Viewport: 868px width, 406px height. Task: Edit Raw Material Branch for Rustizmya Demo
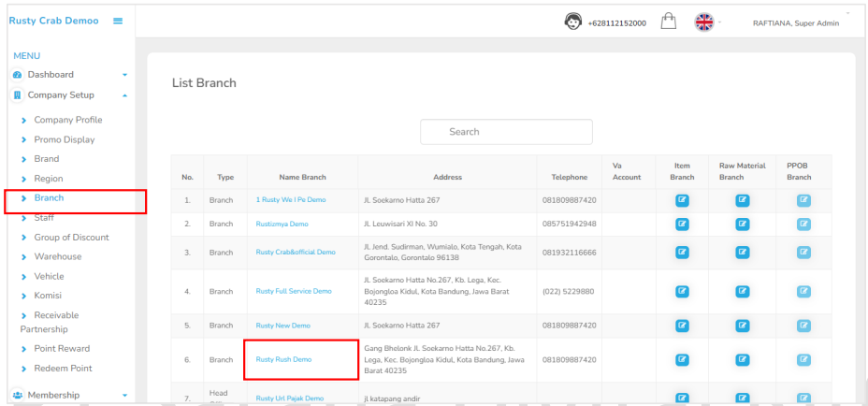(743, 224)
